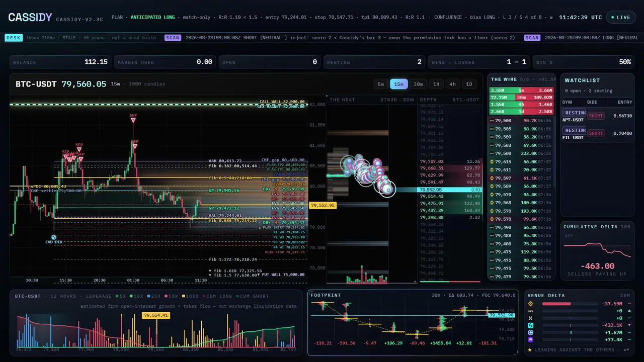The height and width of the screenshot is (362, 644).
Task: Click the topmost SFP triangle marker on chart
Action: click(x=133, y=121)
